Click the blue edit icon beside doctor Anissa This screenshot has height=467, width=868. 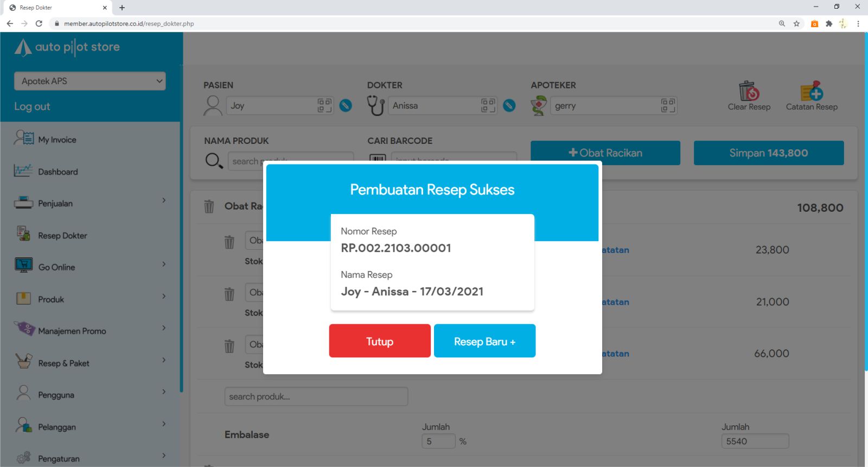coord(509,105)
